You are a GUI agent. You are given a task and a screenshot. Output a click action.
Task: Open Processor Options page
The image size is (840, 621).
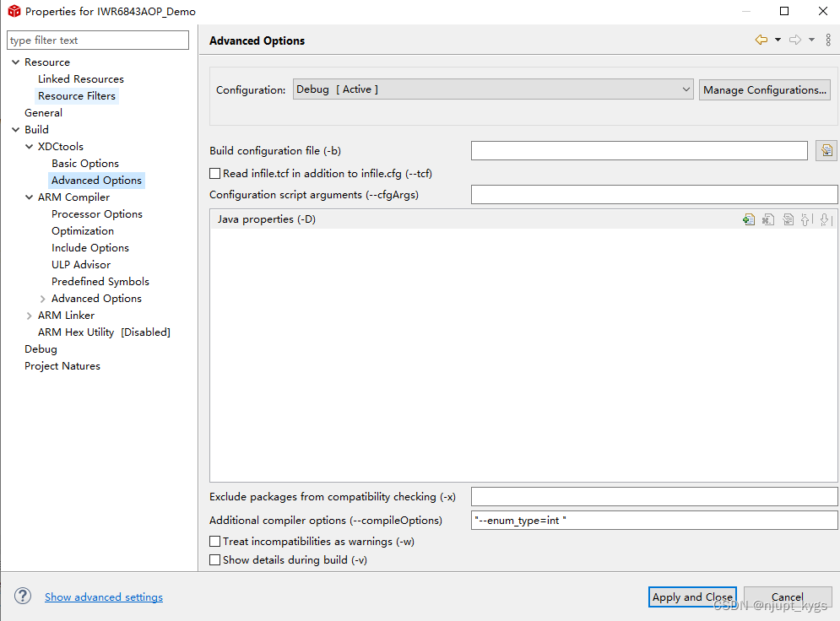tap(97, 214)
